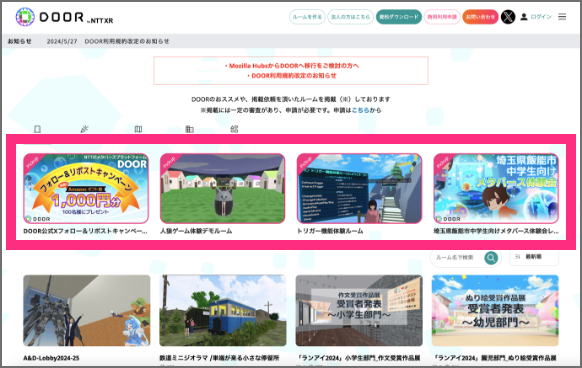The image size is (582, 368).
Task: Open the Mozilla Hubs migration notice link
Action: [291, 66]
